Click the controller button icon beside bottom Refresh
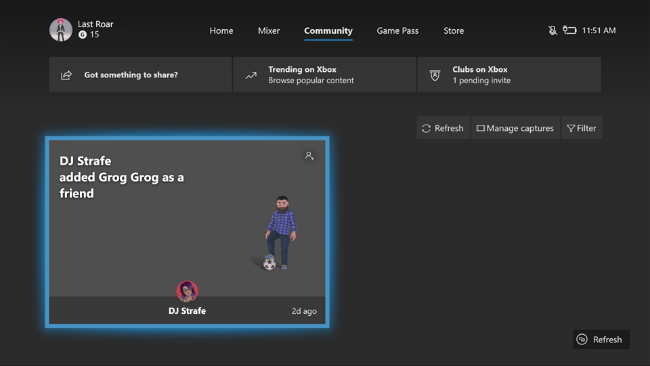This screenshot has height=366, width=650. pyautogui.click(x=582, y=339)
